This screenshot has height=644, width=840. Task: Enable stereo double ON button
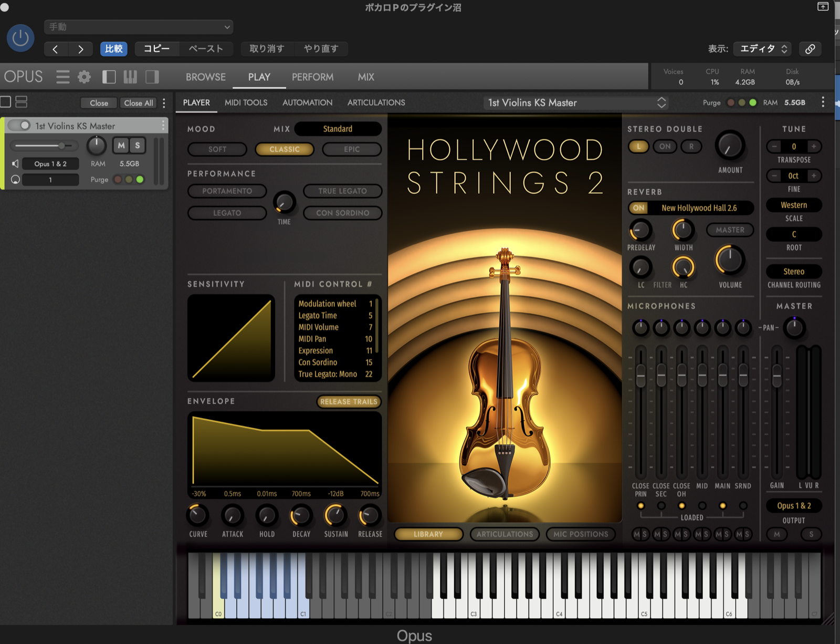[x=665, y=147]
